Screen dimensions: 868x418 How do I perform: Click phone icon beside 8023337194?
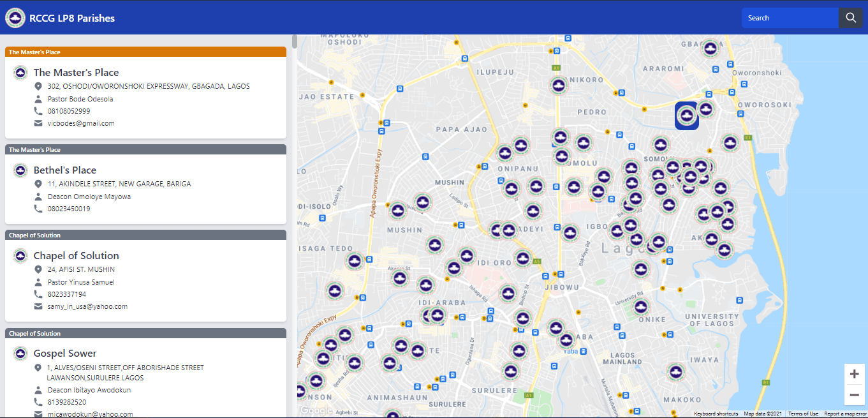coord(38,294)
